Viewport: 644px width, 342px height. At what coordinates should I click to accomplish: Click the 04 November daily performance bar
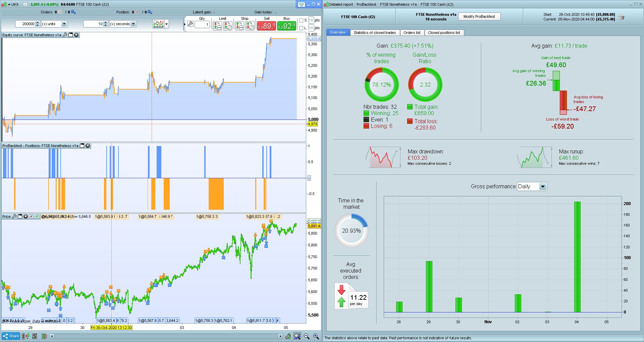tap(577, 257)
